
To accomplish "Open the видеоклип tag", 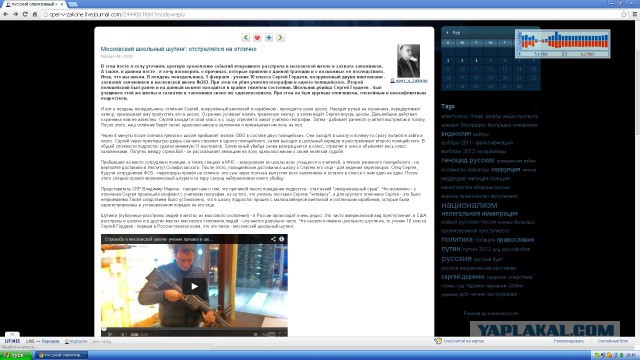I will point(456,133).
